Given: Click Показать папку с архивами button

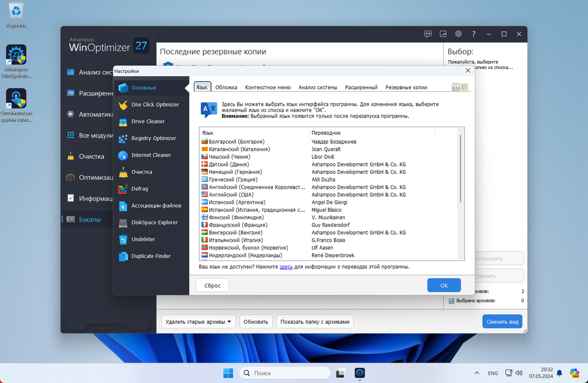Looking at the screenshot, I should (315, 322).
